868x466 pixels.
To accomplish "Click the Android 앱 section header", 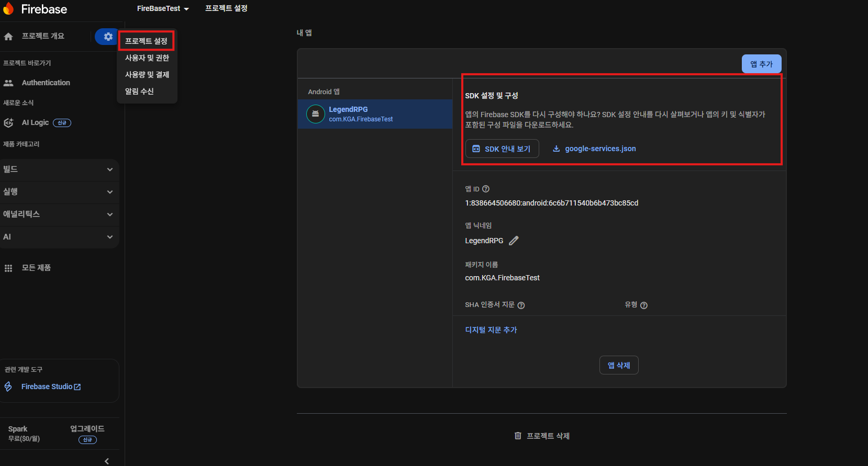I will (324, 92).
